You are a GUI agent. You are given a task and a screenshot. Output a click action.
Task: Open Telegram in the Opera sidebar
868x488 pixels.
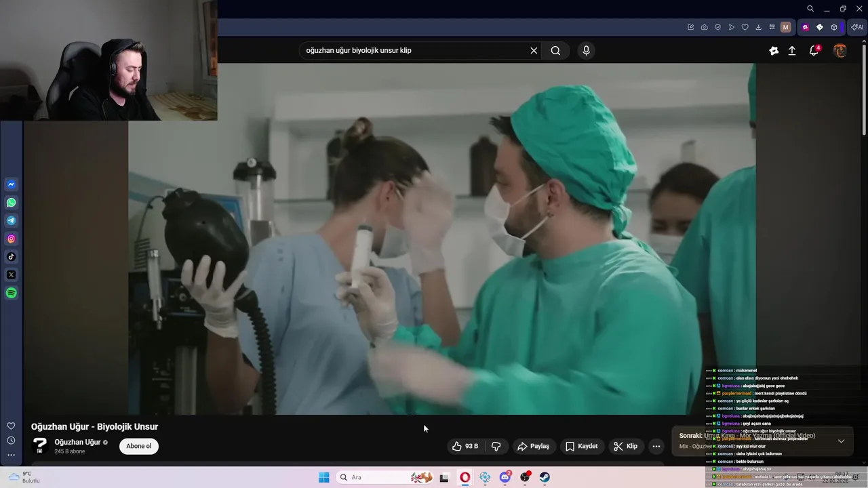coord(12,221)
